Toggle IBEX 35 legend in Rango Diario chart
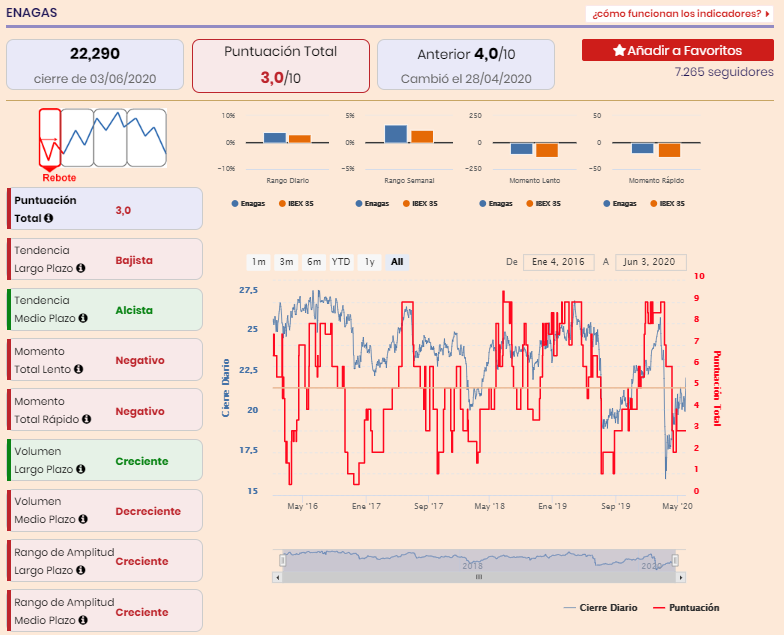Image resolution: width=784 pixels, height=635 pixels. [x=296, y=204]
